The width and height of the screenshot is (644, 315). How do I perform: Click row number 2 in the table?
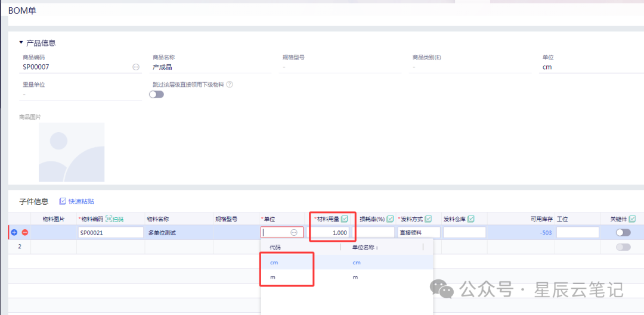[x=20, y=247]
